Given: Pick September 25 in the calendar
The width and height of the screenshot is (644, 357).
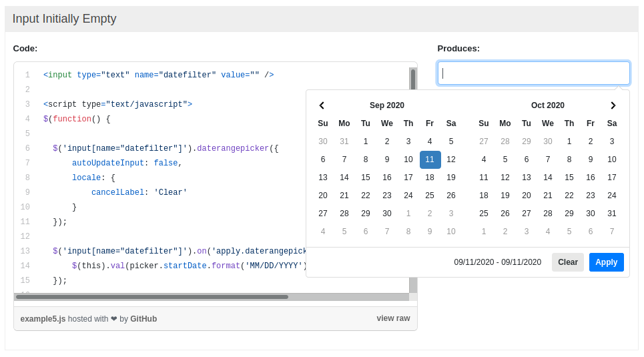Looking at the screenshot, I should (x=430, y=196).
